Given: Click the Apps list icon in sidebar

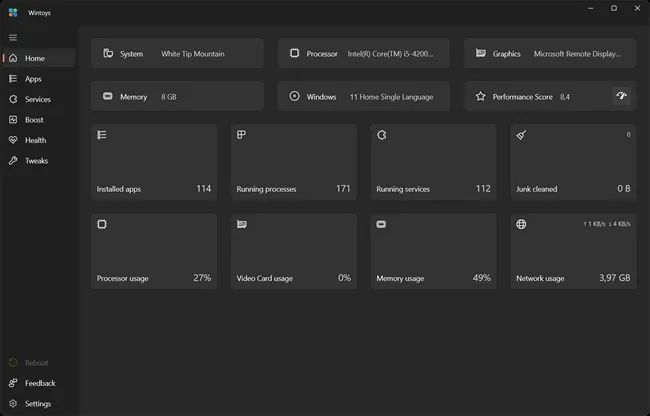Looking at the screenshot, I should coord(13,79).
